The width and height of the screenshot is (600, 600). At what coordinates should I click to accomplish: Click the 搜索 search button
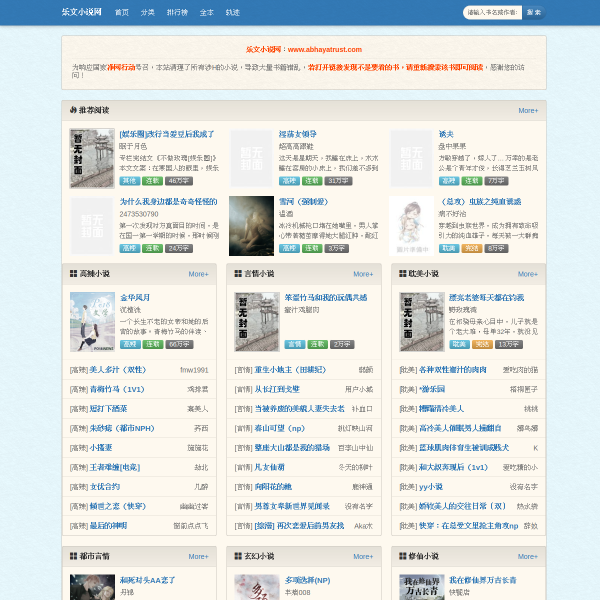point(534,13)
